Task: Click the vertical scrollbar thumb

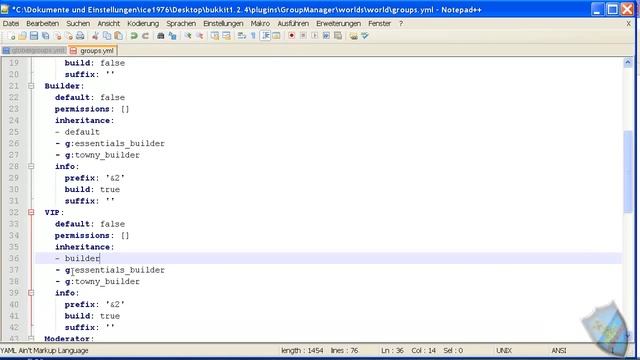Action: (628, 171)
